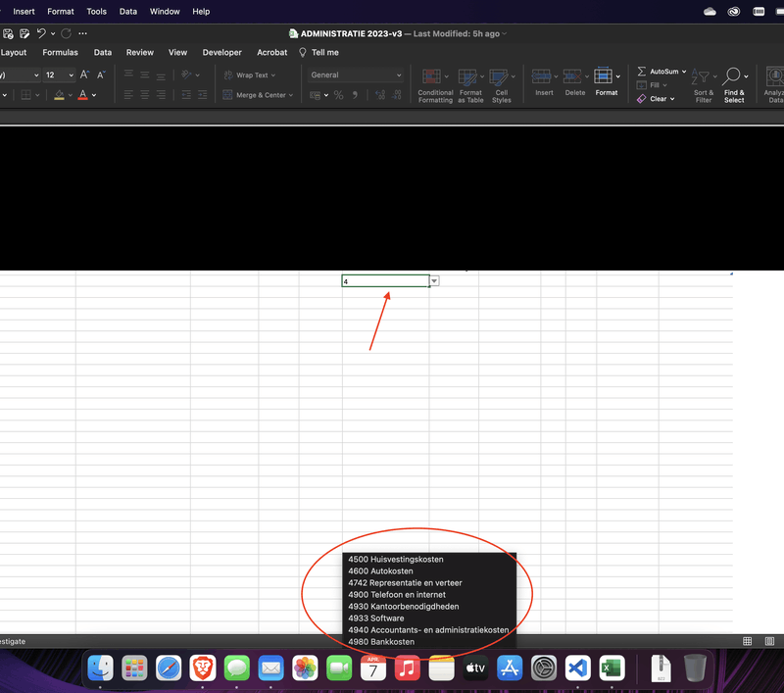Click the red font color swatch
Viewport: 784px width, 693px height.
point(81,95)
